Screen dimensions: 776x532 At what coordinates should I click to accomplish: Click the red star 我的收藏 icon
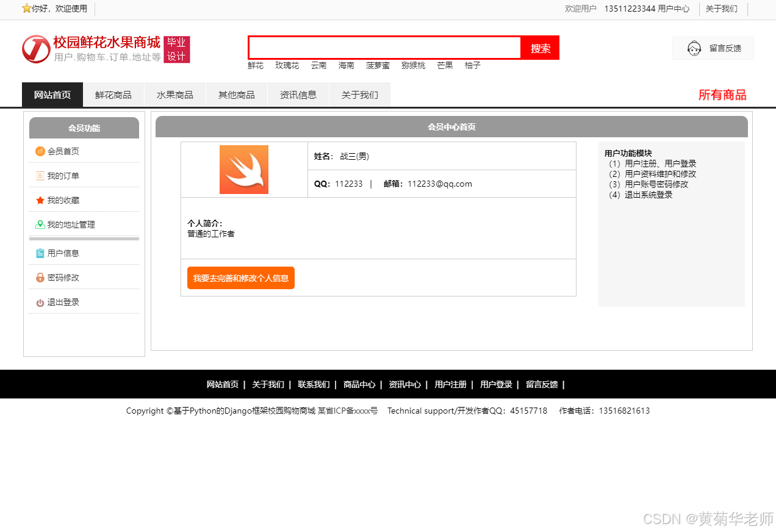[40, 200]
